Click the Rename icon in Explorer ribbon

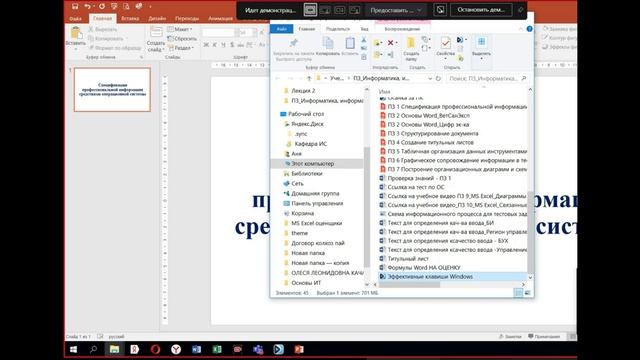(391, 54)
